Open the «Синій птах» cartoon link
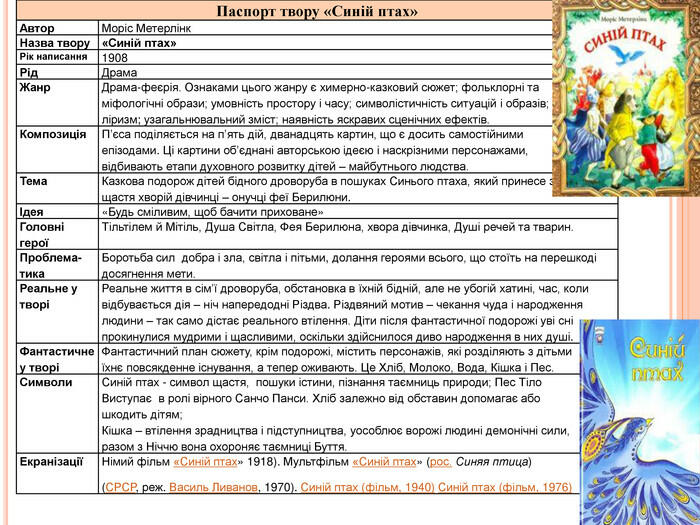700x525 pixels. click(x=384, y=462)
